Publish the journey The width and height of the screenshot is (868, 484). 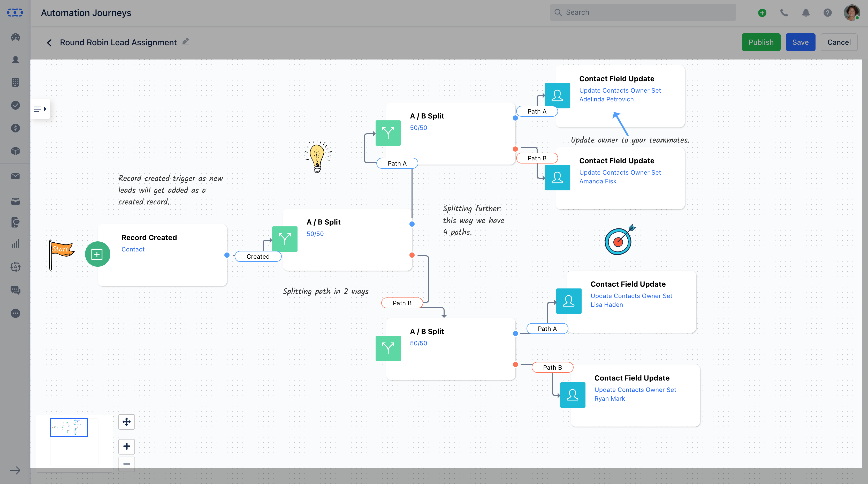(x=761, y=42)
